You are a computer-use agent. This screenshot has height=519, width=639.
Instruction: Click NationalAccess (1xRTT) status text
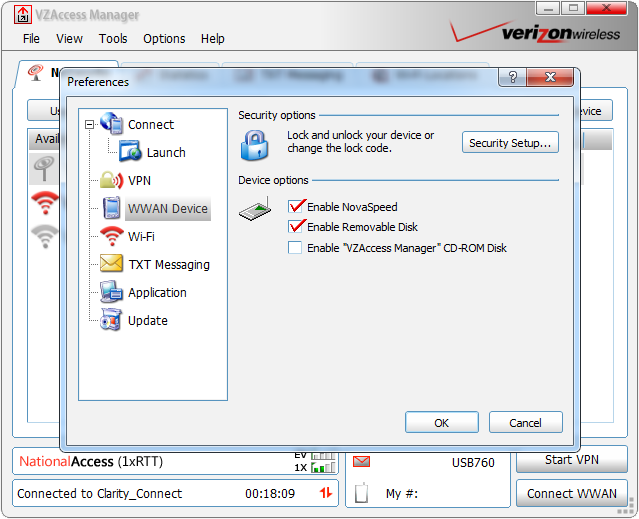(x=91, y=462)
